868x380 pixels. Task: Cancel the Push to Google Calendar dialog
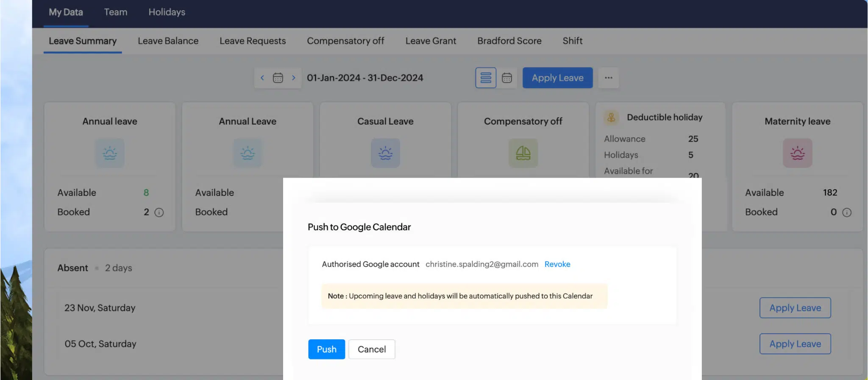pyautogui.click(x=372, y=349)
